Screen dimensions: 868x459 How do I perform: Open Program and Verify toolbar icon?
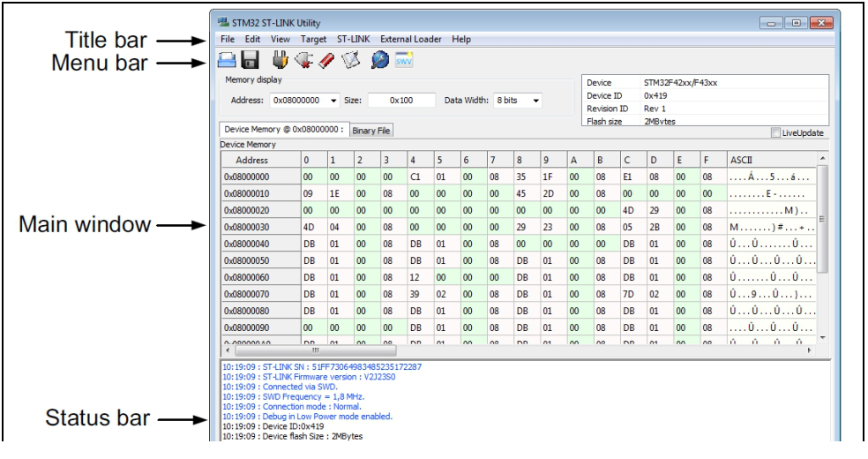350,60
